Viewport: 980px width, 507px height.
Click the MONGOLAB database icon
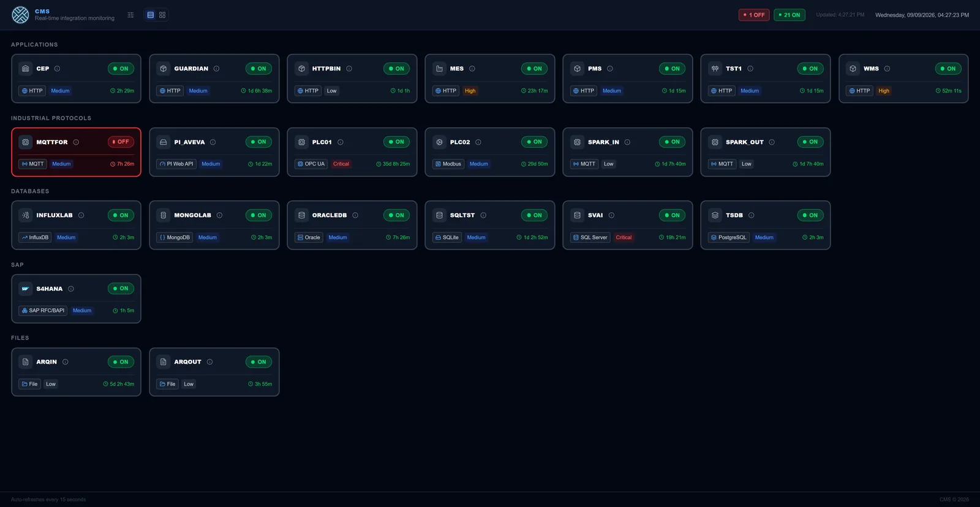pos(163,215)
